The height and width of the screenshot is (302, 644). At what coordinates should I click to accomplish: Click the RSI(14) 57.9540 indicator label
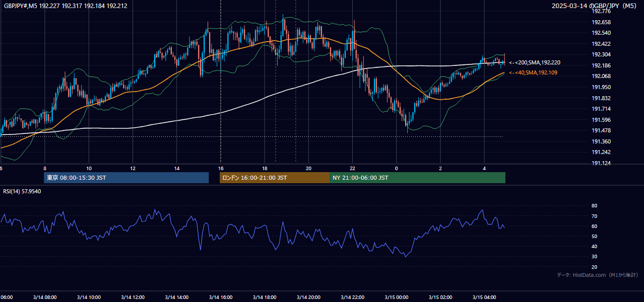(22, 191)
